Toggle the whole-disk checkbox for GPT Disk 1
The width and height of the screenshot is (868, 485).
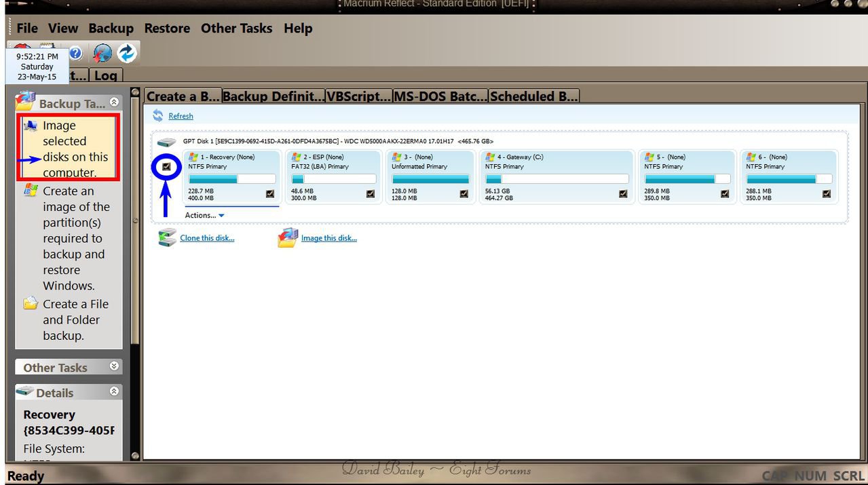pyautogui.click(x=167, y=166)
